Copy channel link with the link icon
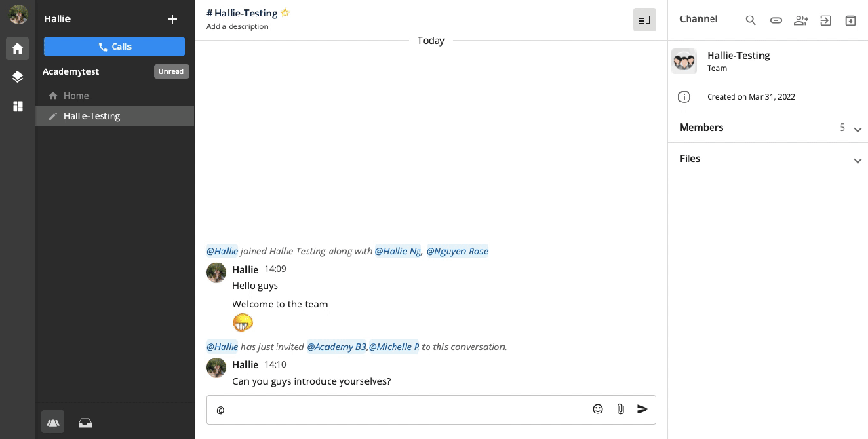This screenshot has height=439, width=868. click(776, 20)
